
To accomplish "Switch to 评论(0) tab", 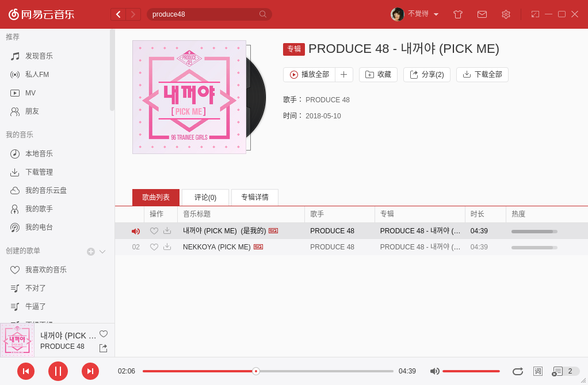I will click(205, 197).
